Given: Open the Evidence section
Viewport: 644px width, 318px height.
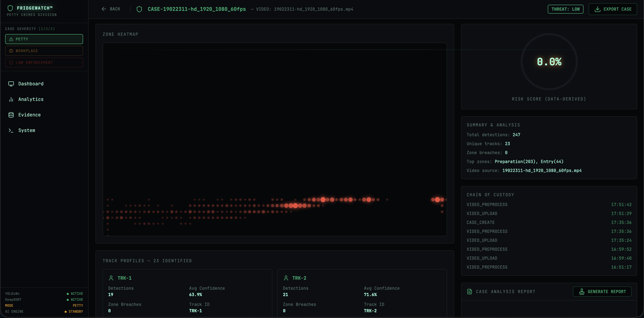Looking at the screenshot, I should click(29, 115).
